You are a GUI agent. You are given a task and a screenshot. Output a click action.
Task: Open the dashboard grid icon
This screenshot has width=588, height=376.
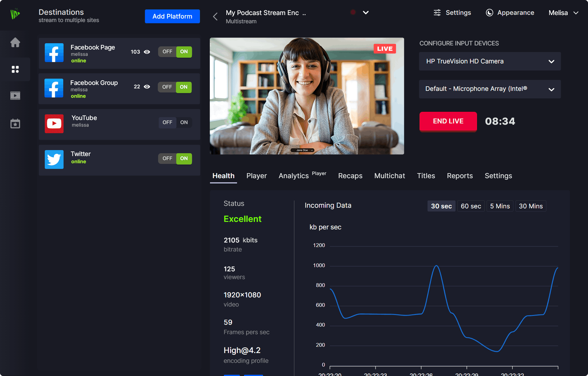pyautogui.click(x=15, y=69)
